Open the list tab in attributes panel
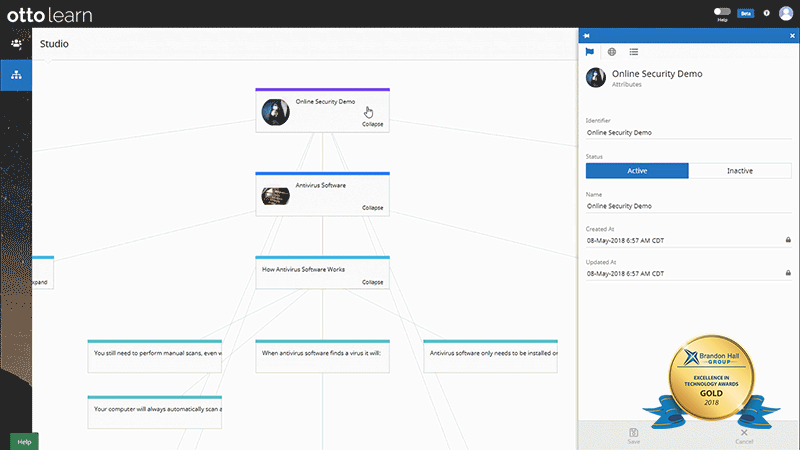This screenshot has width=800, height=450. coord(634,52)
